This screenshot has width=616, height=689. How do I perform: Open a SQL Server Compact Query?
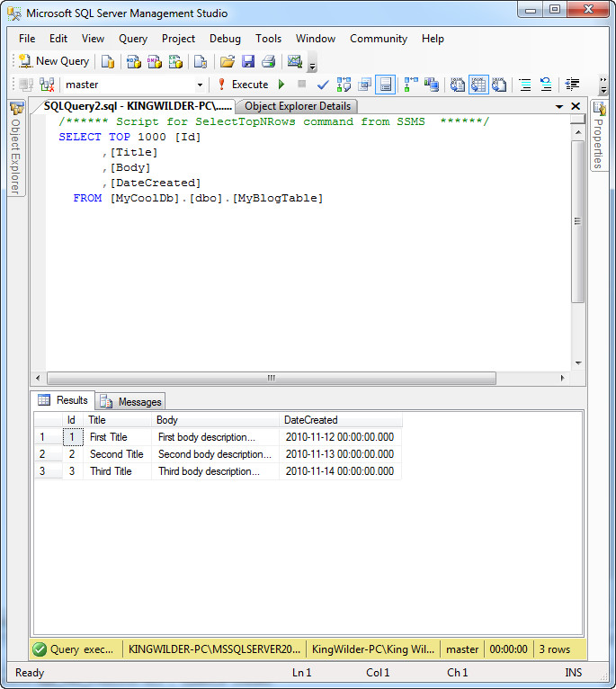coord(201,61)
